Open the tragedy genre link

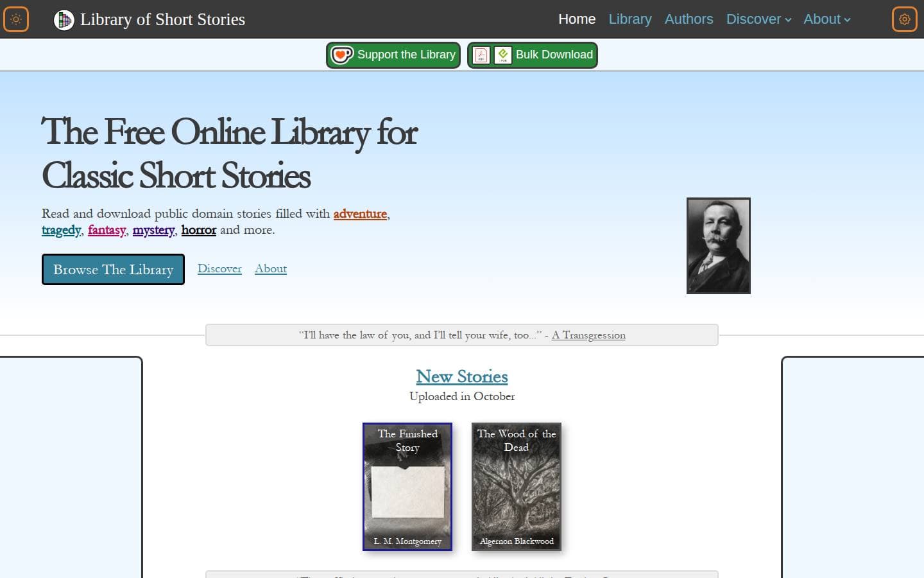pos(62,230)
